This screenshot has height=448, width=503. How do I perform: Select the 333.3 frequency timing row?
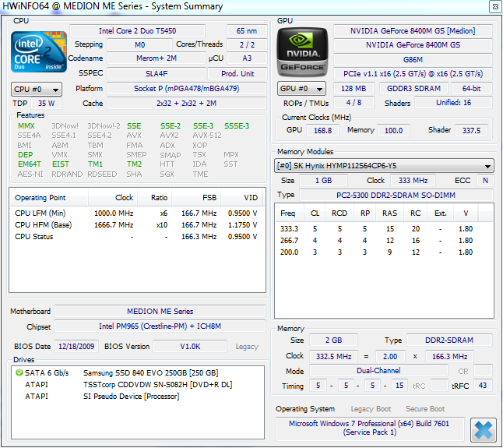[x=377, y=229]
